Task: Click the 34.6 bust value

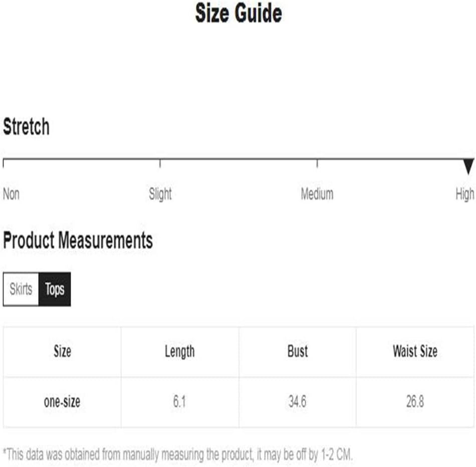Action: [297, 402]
